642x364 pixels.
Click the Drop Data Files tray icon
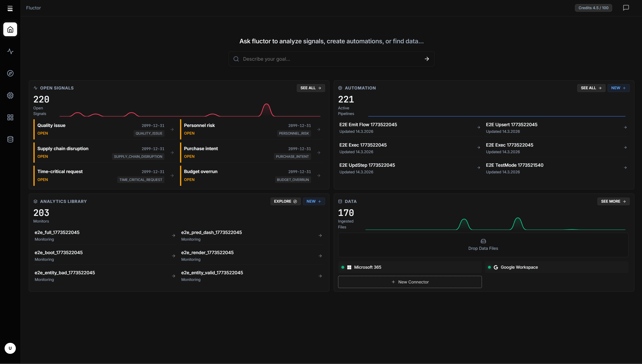click(483, 241)
